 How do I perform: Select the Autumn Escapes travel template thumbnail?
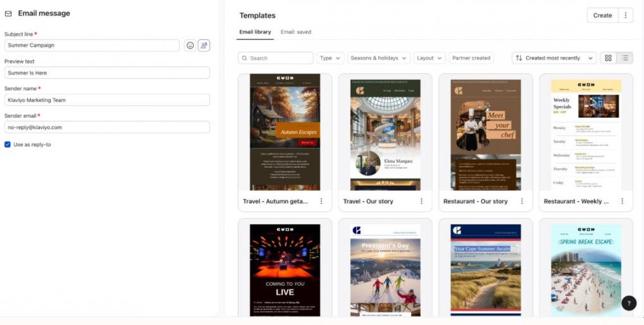(x=285, y=132)
